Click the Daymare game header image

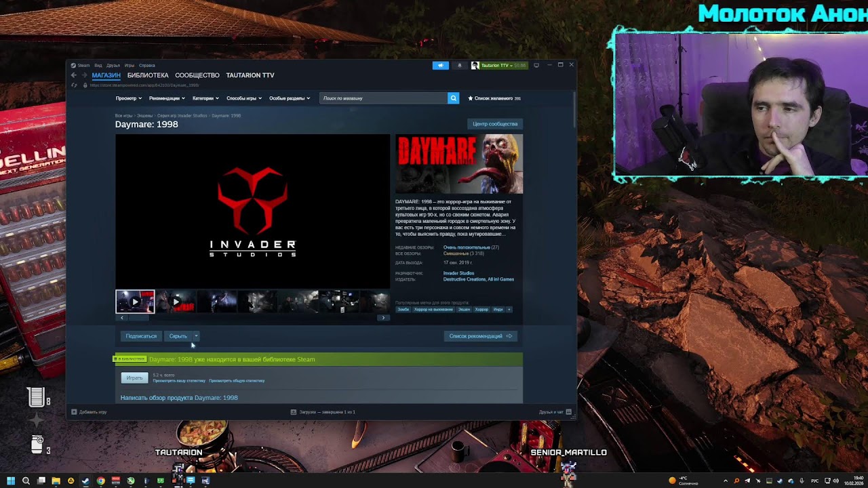tap(459, 164)
